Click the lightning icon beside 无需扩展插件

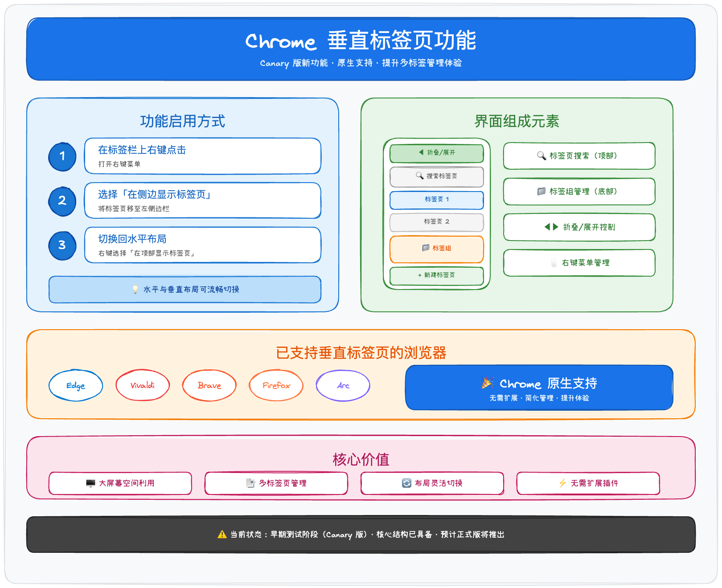point(563,483)
